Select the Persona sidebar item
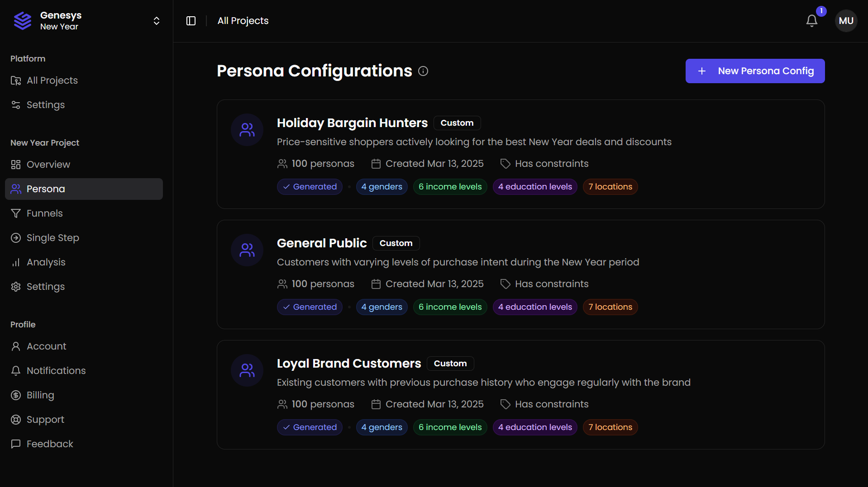The height and width of the screenshot is (487, 868). [84, 189]
